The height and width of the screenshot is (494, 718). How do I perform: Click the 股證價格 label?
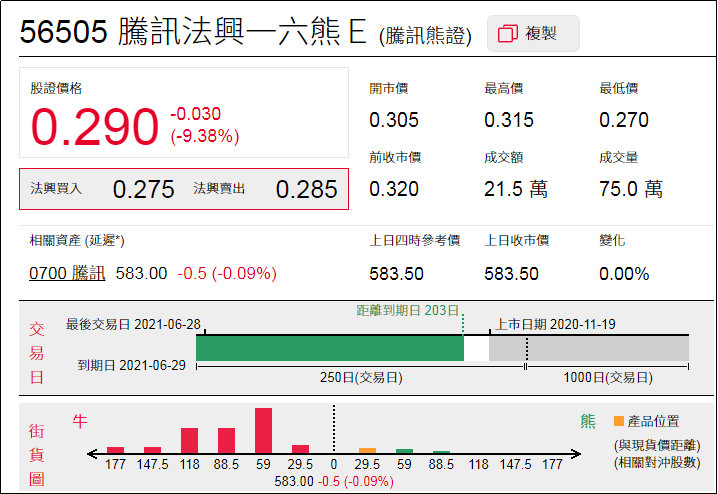[56, 88]
